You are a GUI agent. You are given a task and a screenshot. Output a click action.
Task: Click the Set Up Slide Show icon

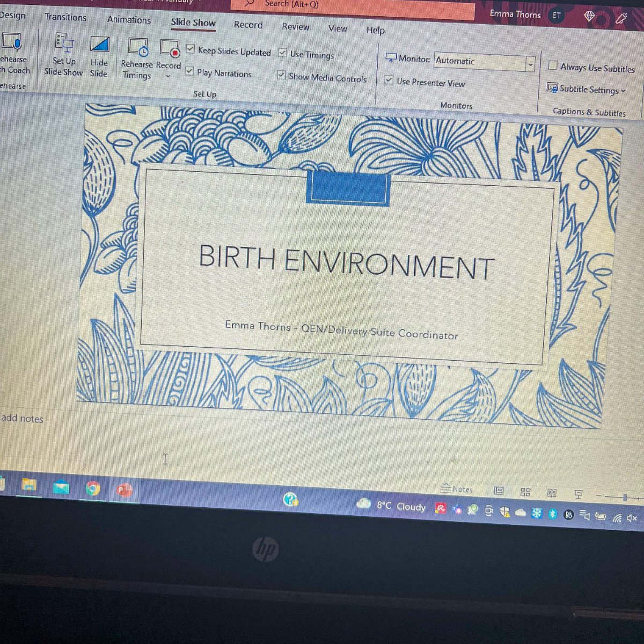coord(64,42)
